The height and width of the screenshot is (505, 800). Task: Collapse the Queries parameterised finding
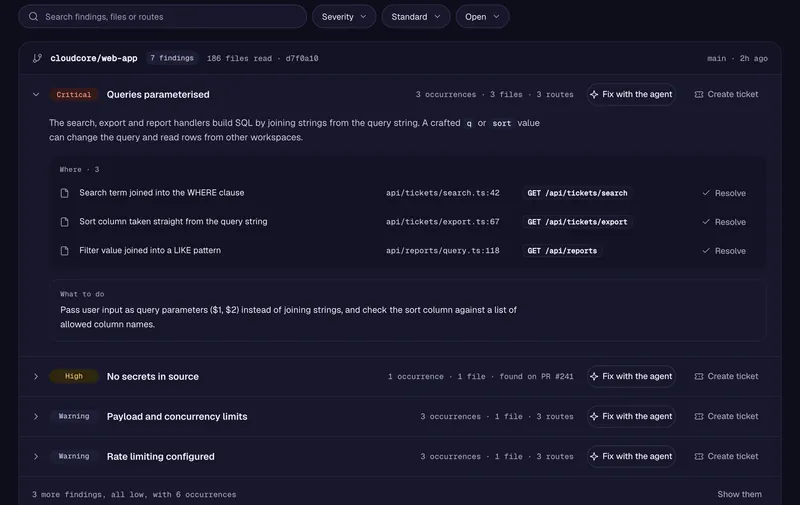(36, 94)
